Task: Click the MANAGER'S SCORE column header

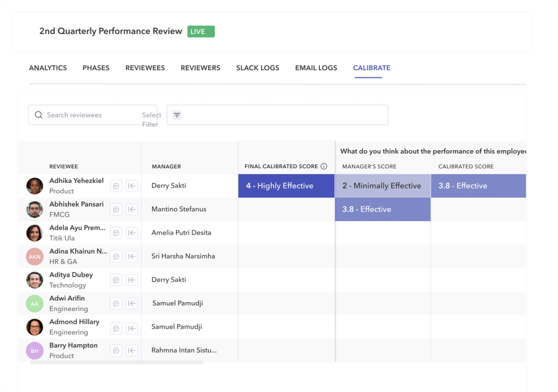Action: [369, 167]
